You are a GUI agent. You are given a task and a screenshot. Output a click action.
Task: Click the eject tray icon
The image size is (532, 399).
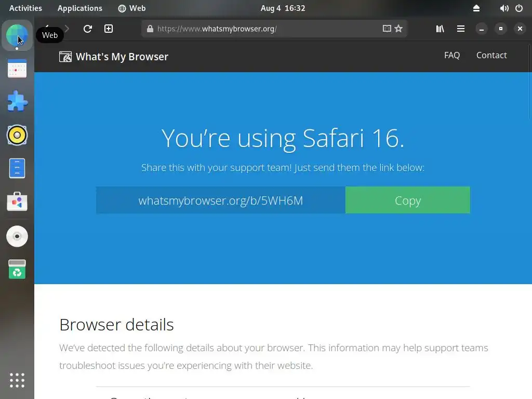(476, 8)
